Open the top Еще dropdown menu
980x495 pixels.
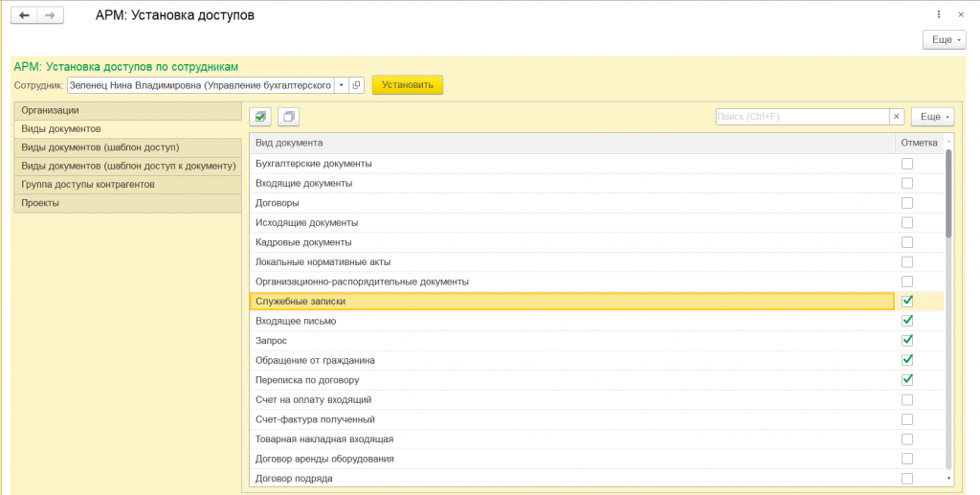tap(945, 39)
